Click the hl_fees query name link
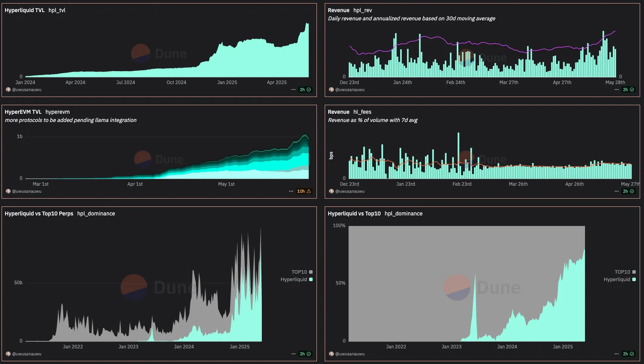Image resolution: width=644 pixels, height=364 pixels. pyautogui.click(x=362, y=112)
